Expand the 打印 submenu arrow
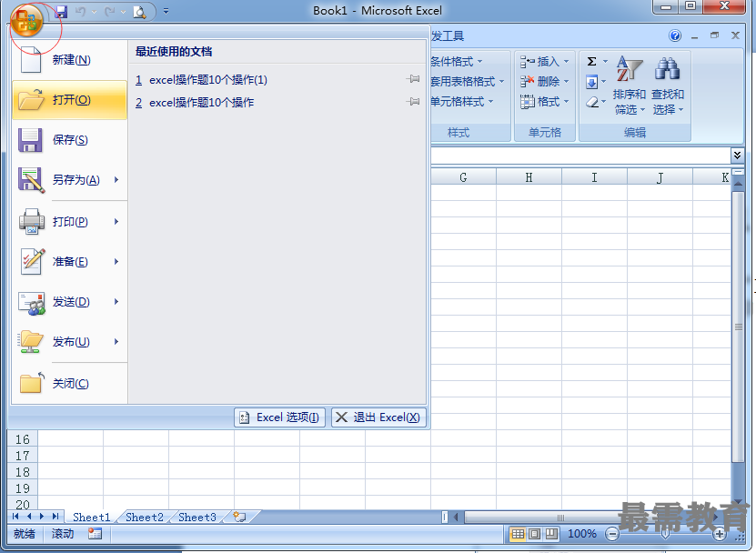Image resolution: width=756 pixels, height=553 pixels. click(x=116, y=222)
